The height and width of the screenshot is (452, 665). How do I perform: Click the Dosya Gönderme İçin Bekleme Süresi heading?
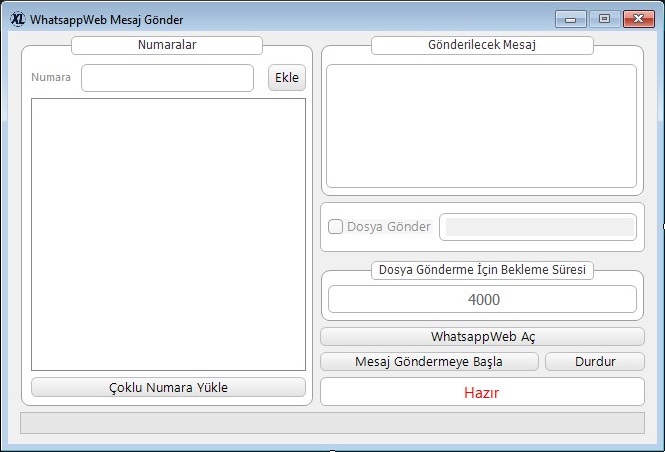[482, 270]
